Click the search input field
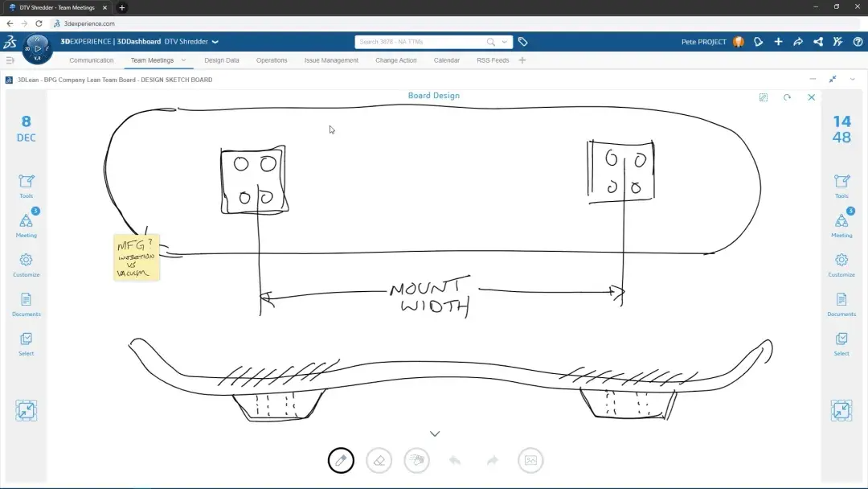This screenshot has width=868, height=489. click(422, 42)
